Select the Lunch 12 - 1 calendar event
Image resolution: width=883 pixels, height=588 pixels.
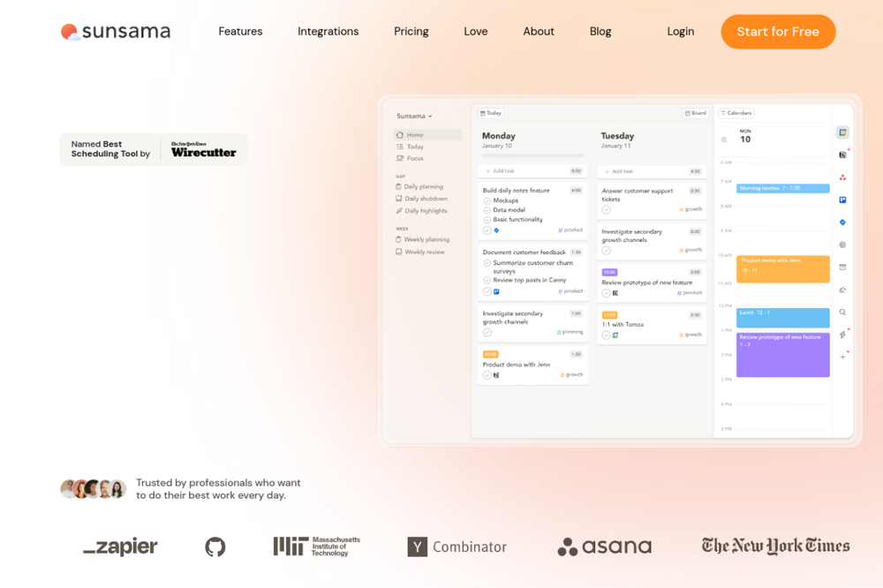coord(782,318)
